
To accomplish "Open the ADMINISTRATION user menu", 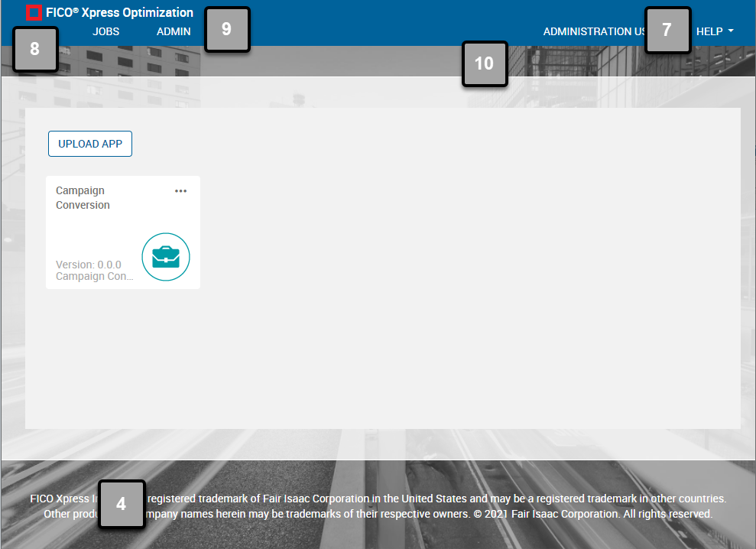I will click(594, 31).
